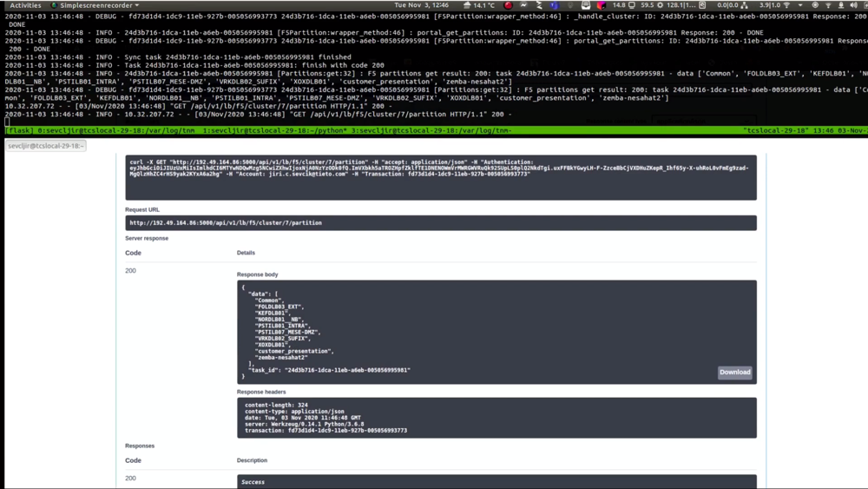Click the Response headers code block
This screenshot has width=868, height=489.
[x=496, y=418]
